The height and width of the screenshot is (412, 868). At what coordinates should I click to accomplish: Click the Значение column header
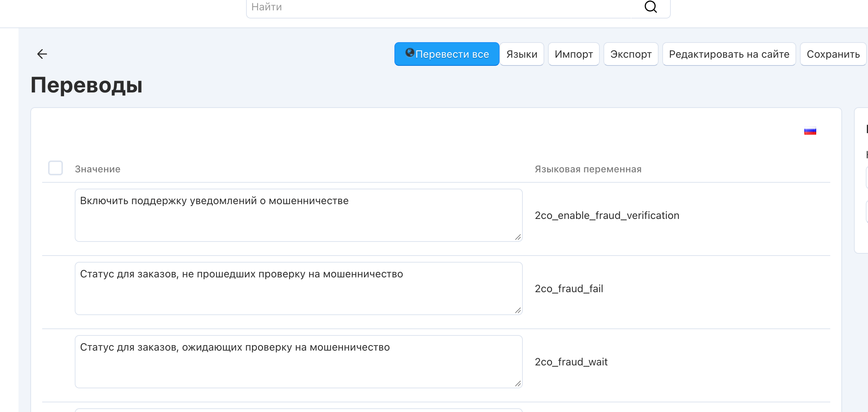pos(98,169)
